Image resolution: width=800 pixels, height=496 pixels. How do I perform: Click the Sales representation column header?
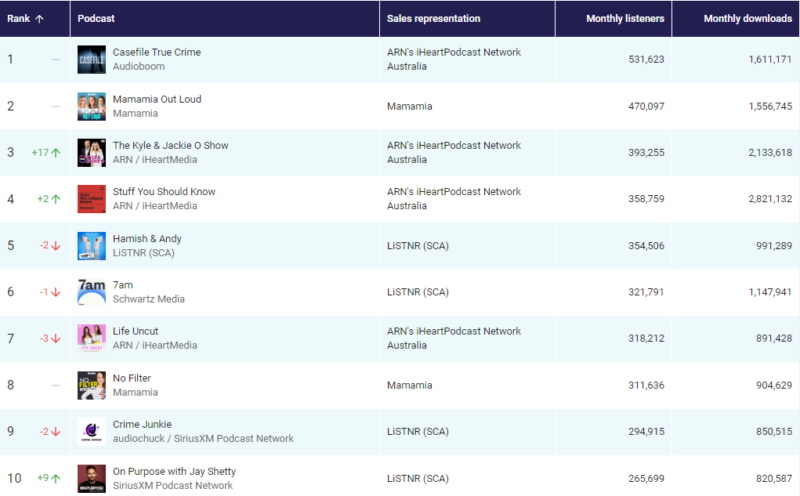click(x=433, y=18)
